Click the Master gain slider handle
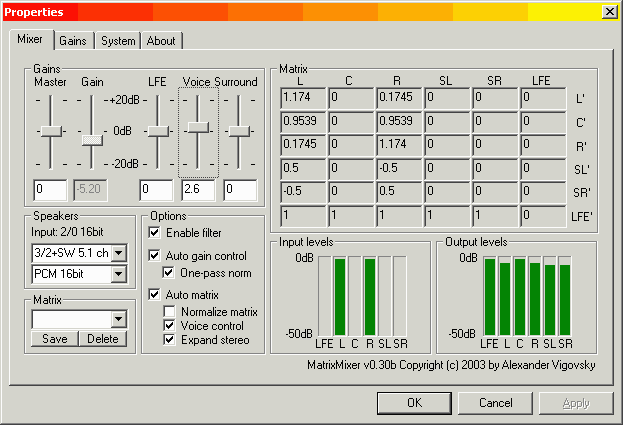The height and width of the screenshot is (425, 623). (x=50, y=131)
